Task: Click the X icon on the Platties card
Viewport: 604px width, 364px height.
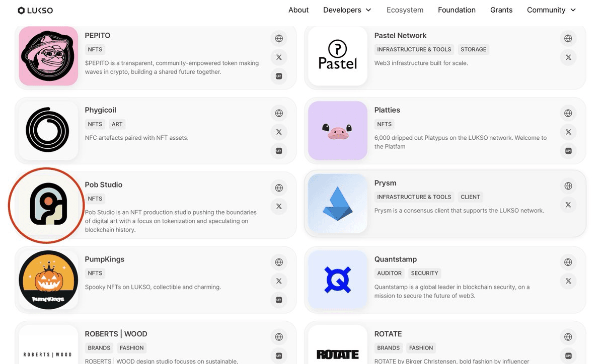Action: tap(568, 132)
